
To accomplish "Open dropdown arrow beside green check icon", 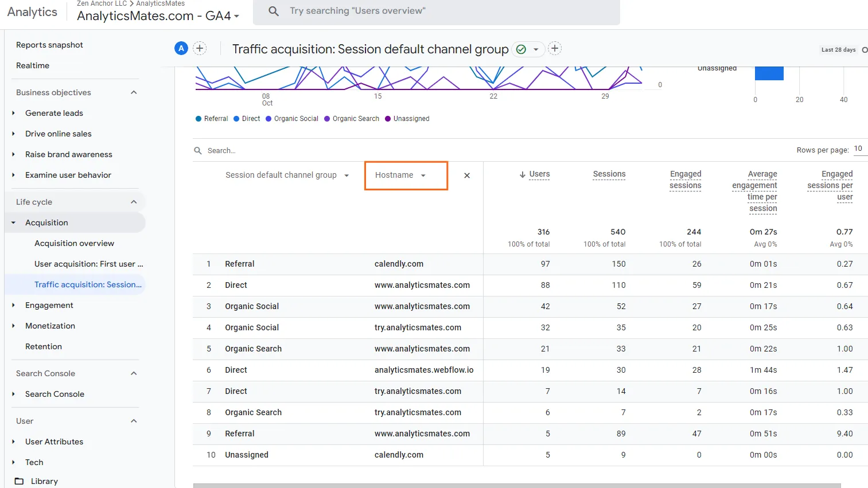I will pyautogui.click(x=536, y=49).
